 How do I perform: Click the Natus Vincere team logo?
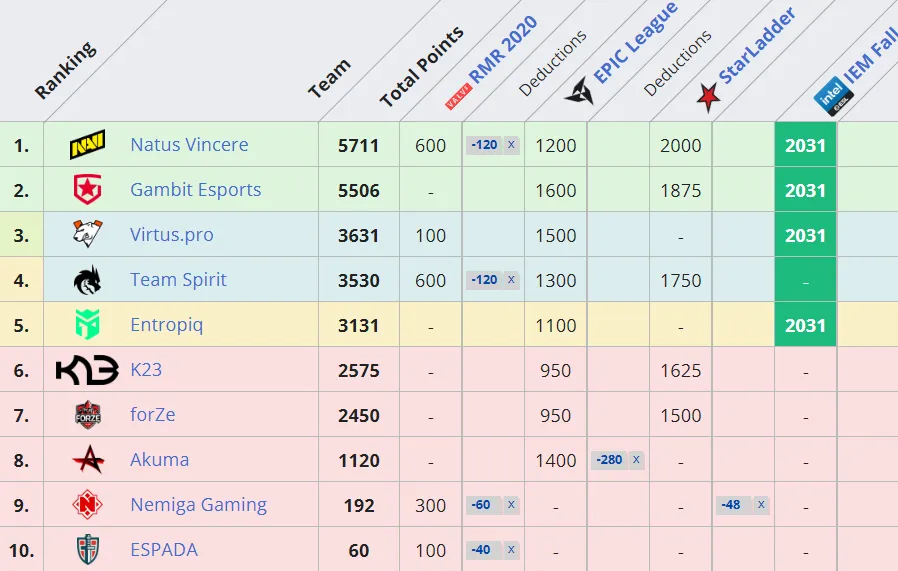point(87,144)
